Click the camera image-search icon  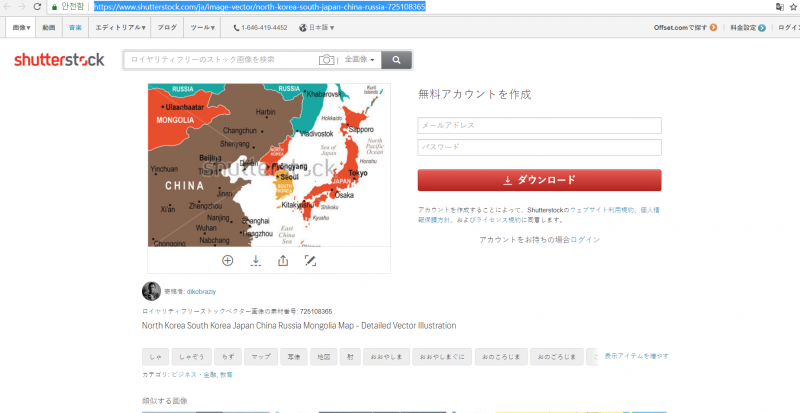pyautogui.click(x=326, y=60)
